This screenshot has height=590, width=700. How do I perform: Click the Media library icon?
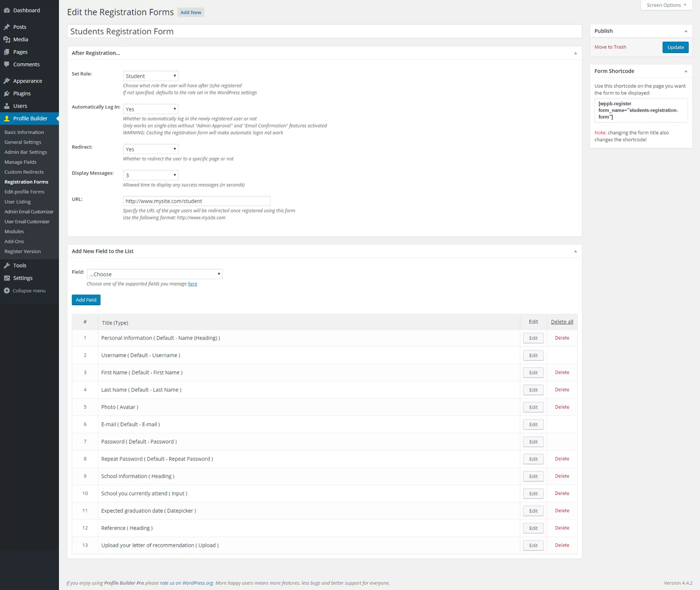7,39
